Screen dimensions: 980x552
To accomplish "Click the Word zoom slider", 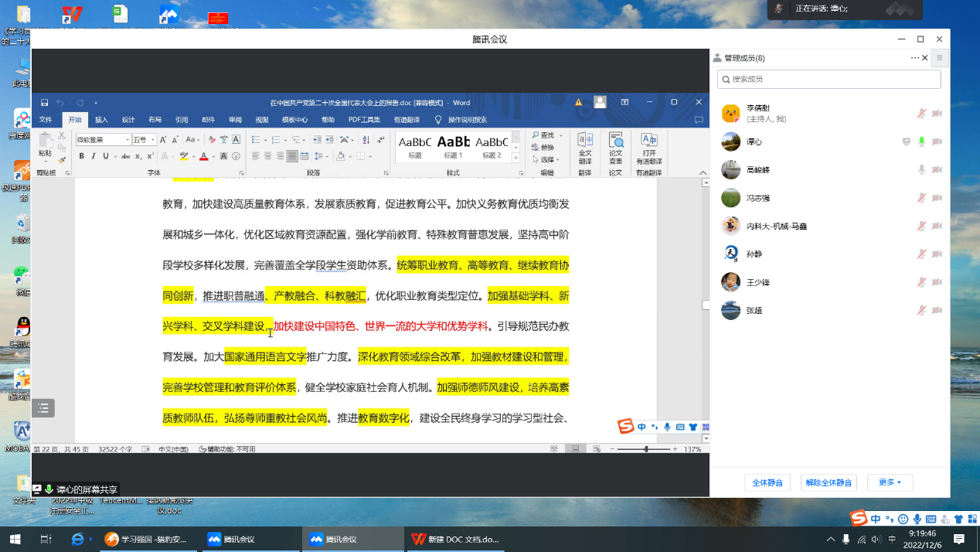I will (646, 449).
